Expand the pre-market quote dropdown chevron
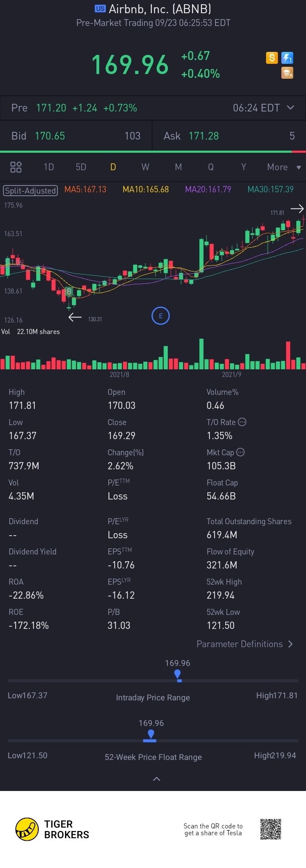 coord(291,108)
